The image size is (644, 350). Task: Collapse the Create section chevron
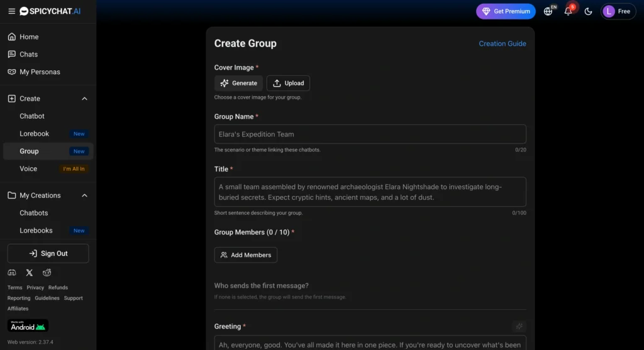84,99
